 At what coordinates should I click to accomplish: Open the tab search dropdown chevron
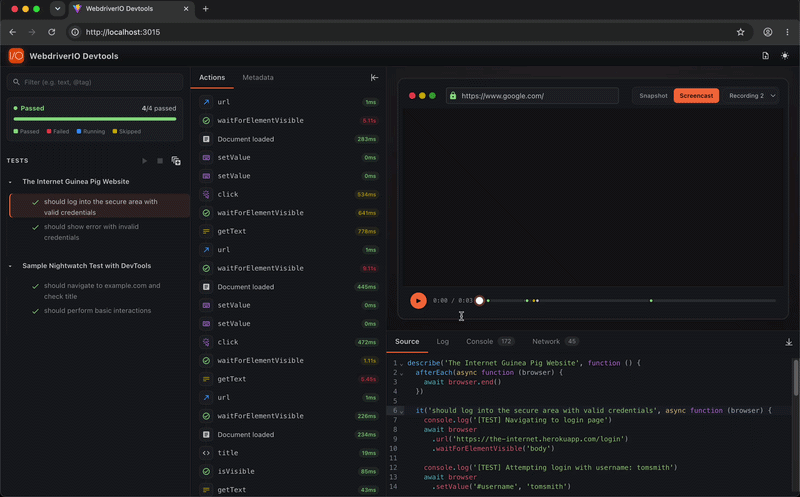point(57,9)
